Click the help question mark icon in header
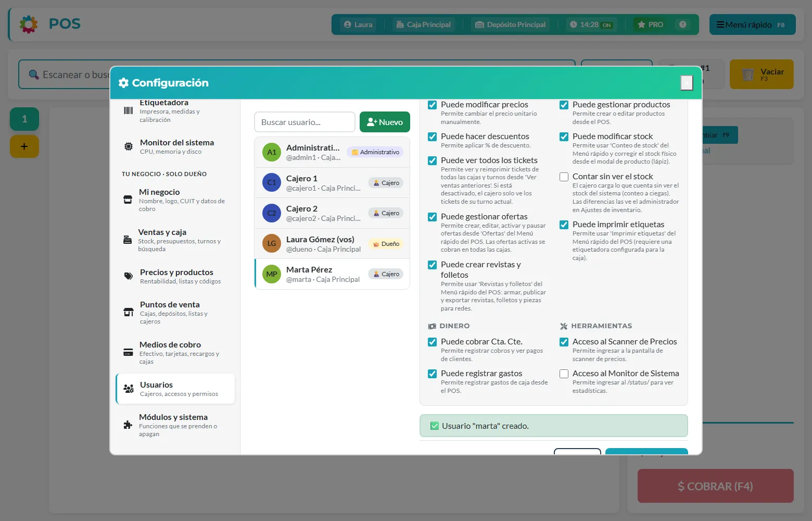The height and width of the screenshot is (521, 812). point(683,24)
